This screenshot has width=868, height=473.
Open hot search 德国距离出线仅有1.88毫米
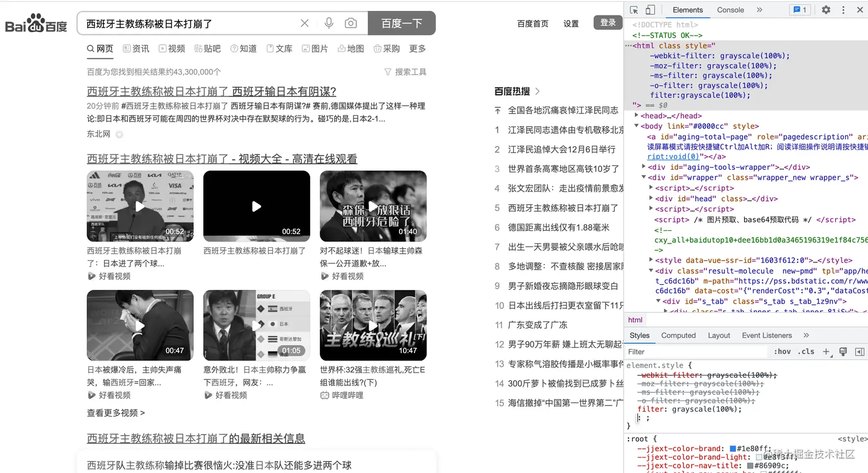point(559,227)
